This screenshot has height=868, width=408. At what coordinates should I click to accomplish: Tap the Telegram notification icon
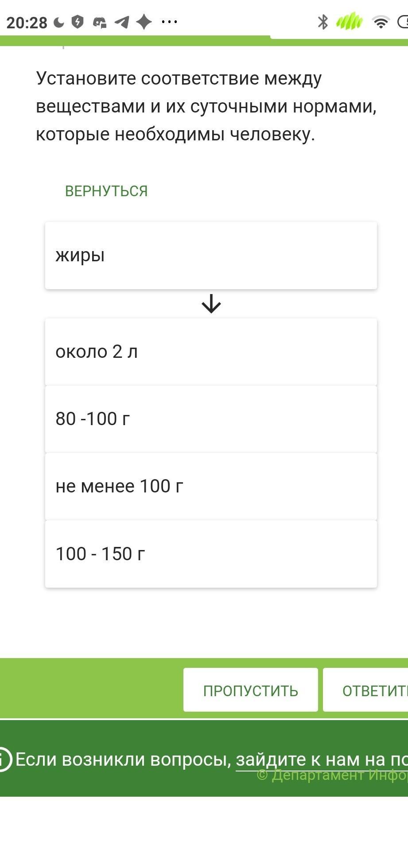[x=122, y=22]
